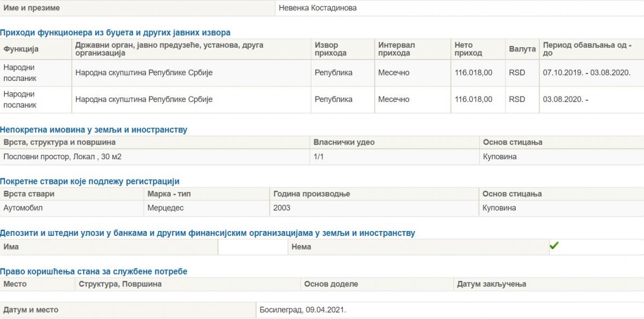Screen dimensions: 644x319
Task: Select the Приходи функционера section heading
Action: click(x=115, y=33)
